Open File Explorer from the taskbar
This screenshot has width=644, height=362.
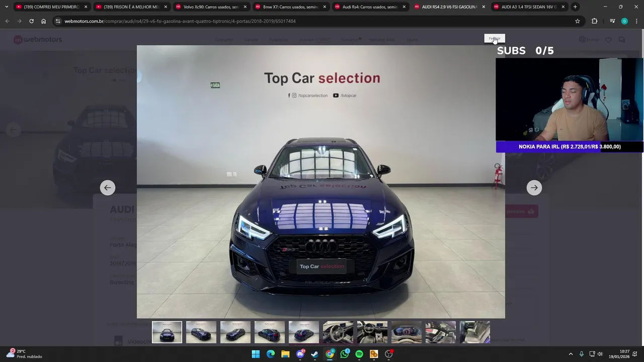285,354
